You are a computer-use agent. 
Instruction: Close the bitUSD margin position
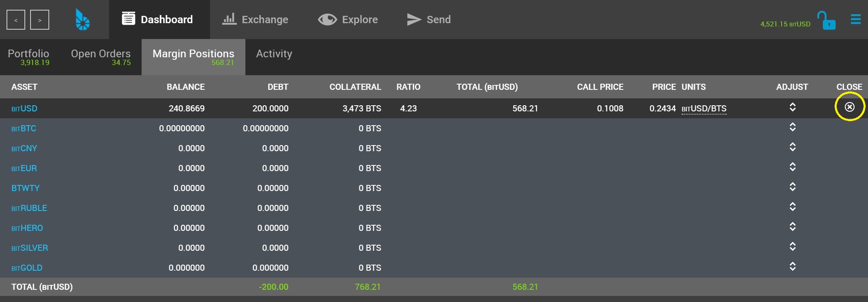pos(850,107)
